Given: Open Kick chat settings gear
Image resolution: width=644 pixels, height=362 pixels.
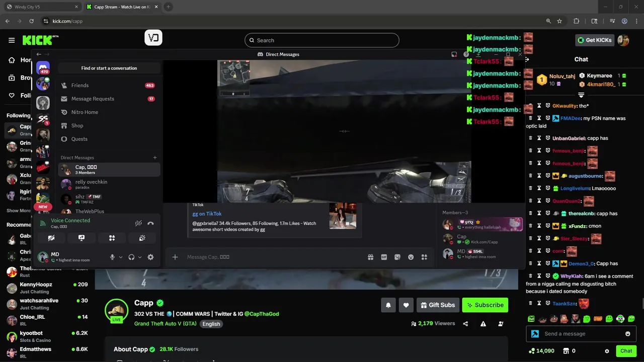Looking at the screenshot, I should click(607, 351).
